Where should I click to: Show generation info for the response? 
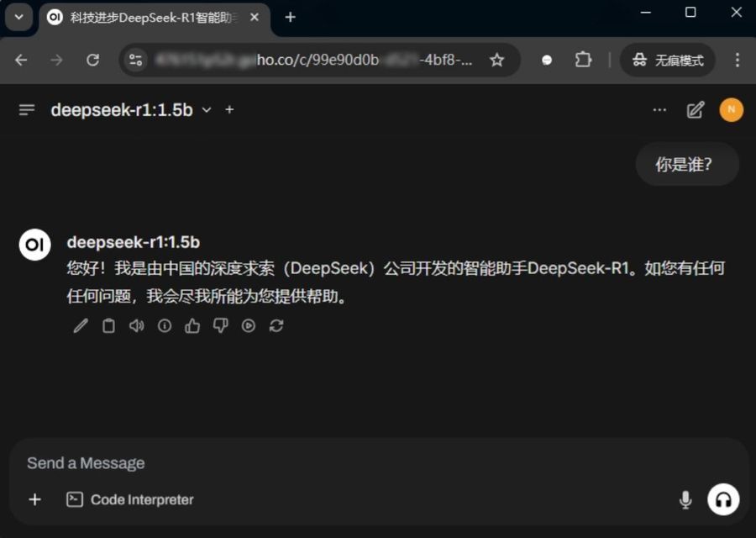coord(165,326)
